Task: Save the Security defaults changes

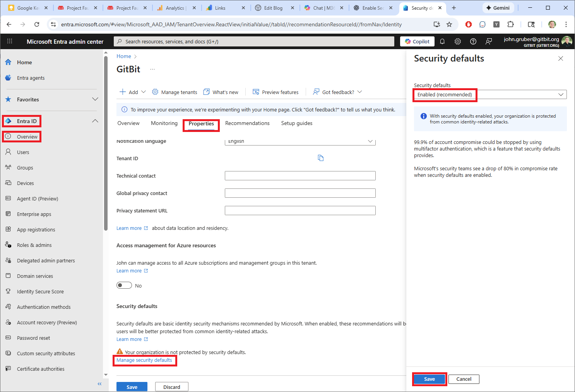Action: coord(429,379)
